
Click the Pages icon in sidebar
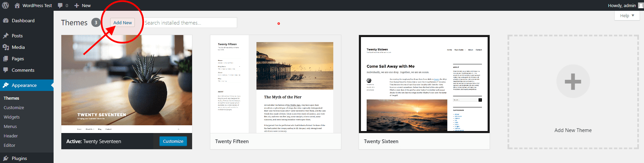(x=6, y=59)
